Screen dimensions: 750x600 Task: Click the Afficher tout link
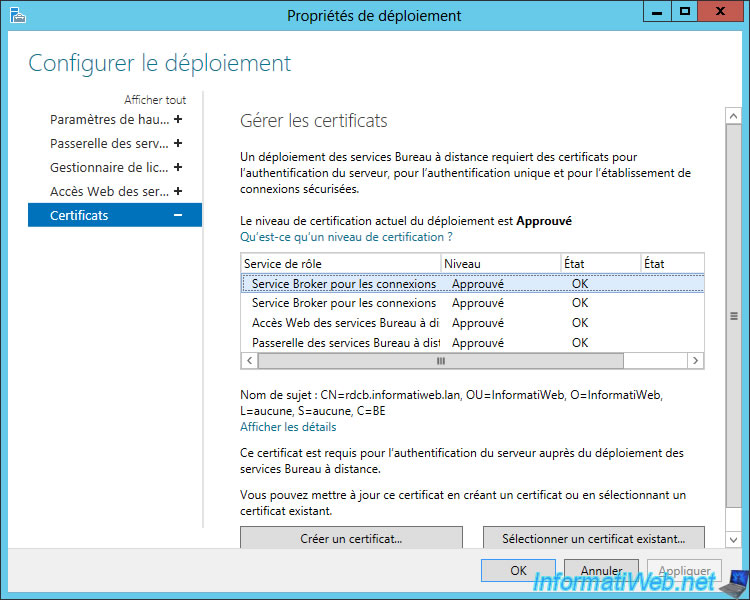(x=155, y=100)
